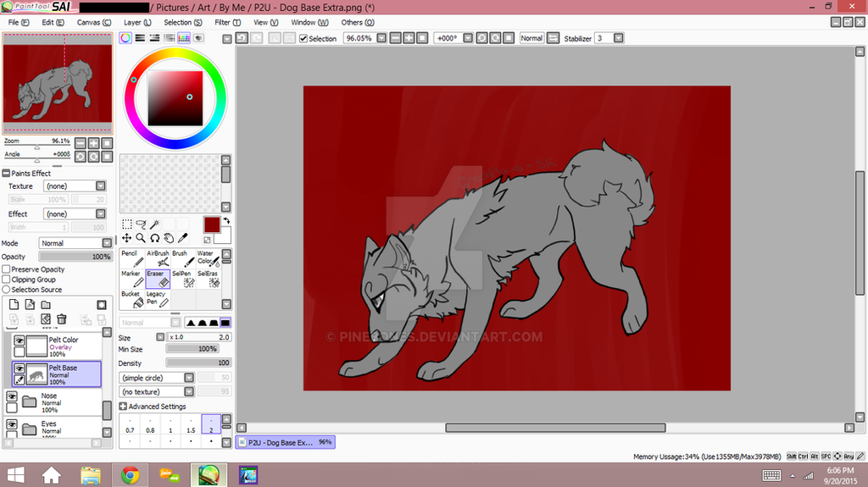Undo the last action in toolbar
868x487 pixels.
pos(242,37)
